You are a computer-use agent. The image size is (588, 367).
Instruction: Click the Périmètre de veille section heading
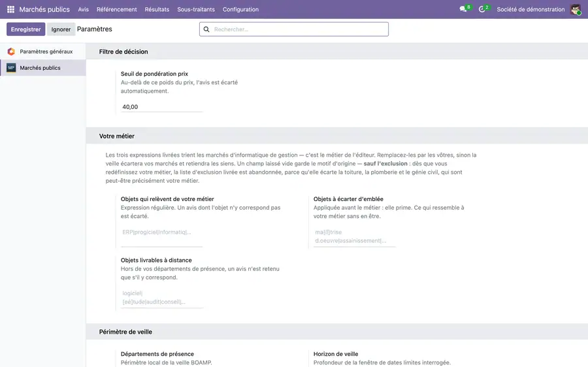tap(125, 332)
